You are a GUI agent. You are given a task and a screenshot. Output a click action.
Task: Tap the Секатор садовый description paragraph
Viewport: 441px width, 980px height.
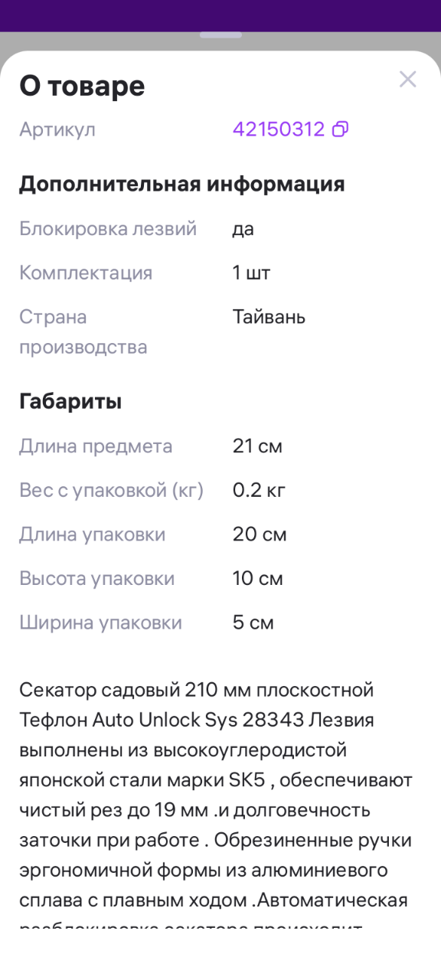(x=217, y=804)
